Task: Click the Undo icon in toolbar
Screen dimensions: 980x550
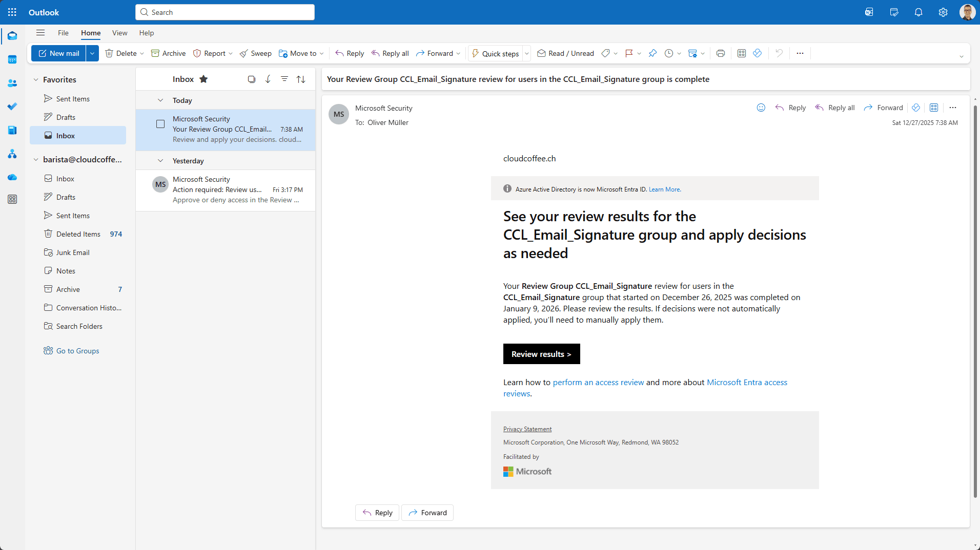Action: tap(779, 53)
